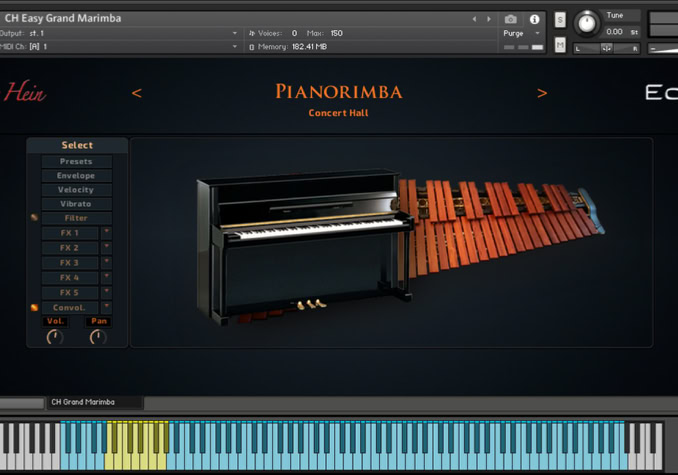This screenshot has width=678, height=475.
Task: Select the CH Grand Marimba tab
Action: tap(83, 402)
